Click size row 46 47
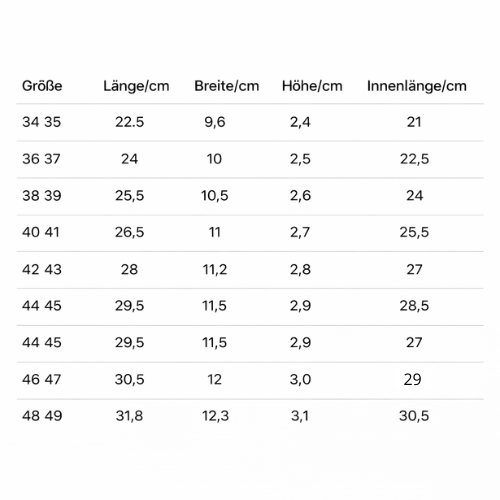This screenshot has height=500, width=500. (250, 380)
